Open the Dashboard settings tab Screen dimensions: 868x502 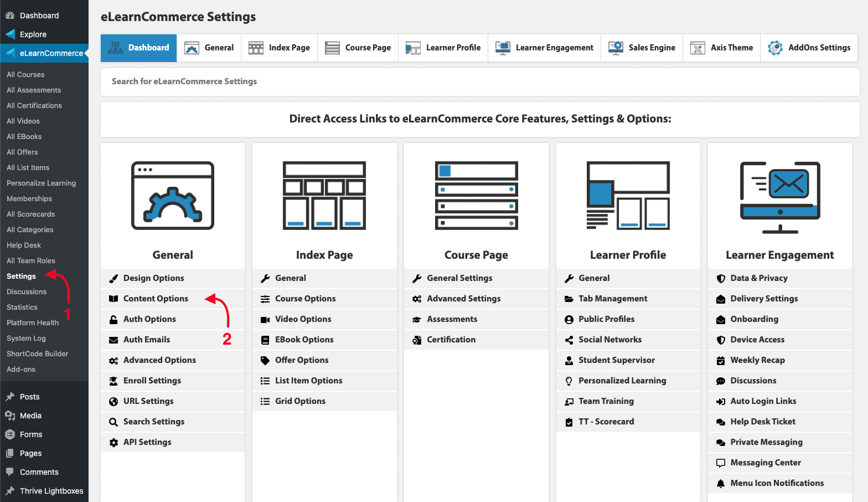tap(139, 48)
